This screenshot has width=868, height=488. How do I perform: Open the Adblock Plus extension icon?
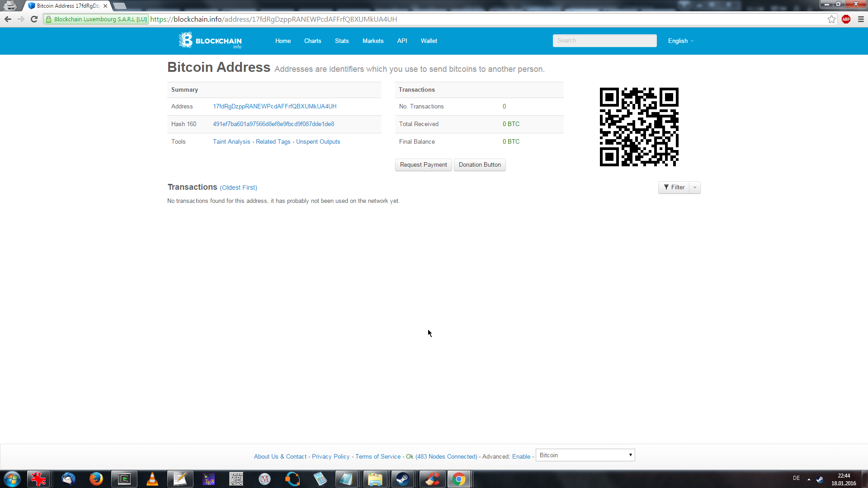(x=846, y=19)
